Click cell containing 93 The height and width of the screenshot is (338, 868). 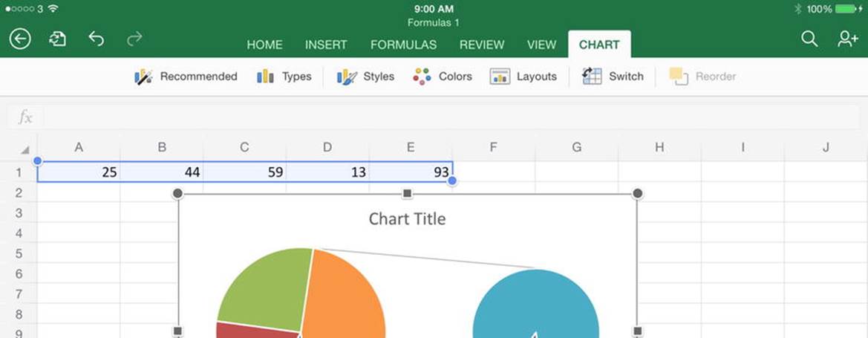pos(411,172)
